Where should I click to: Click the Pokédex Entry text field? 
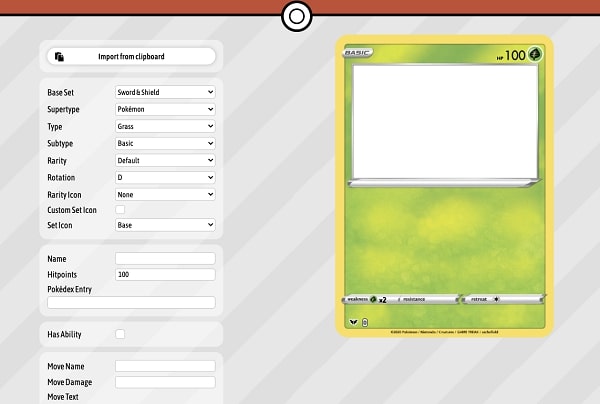pyautogui.click(x=131, y=302)
